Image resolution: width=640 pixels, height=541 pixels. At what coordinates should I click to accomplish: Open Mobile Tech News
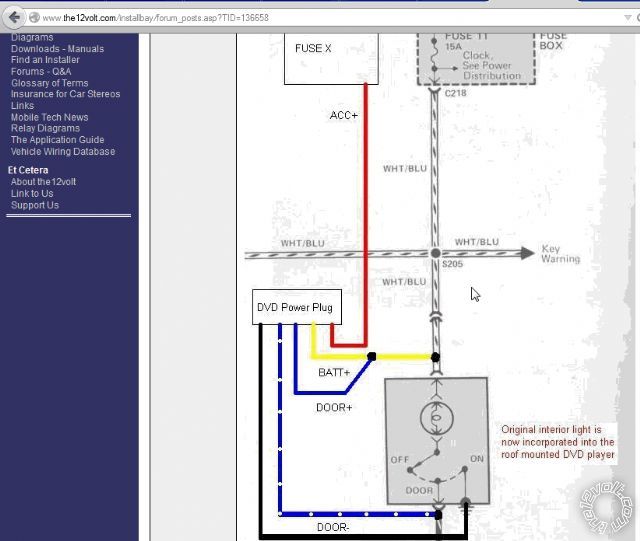click(x=50, y=117)
